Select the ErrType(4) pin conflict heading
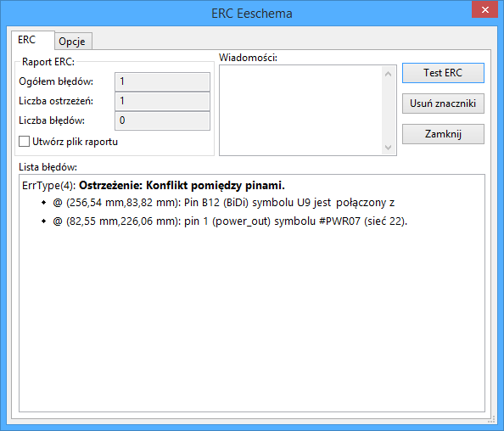 pyautogui.click(x=154, y=186)
